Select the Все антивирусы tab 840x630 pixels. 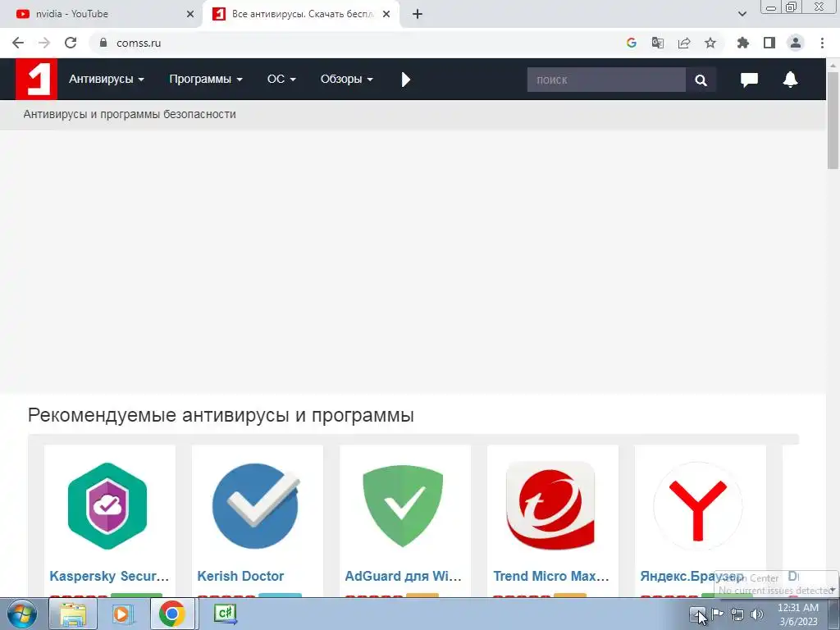pyautogui.click(x=301, y=14)
